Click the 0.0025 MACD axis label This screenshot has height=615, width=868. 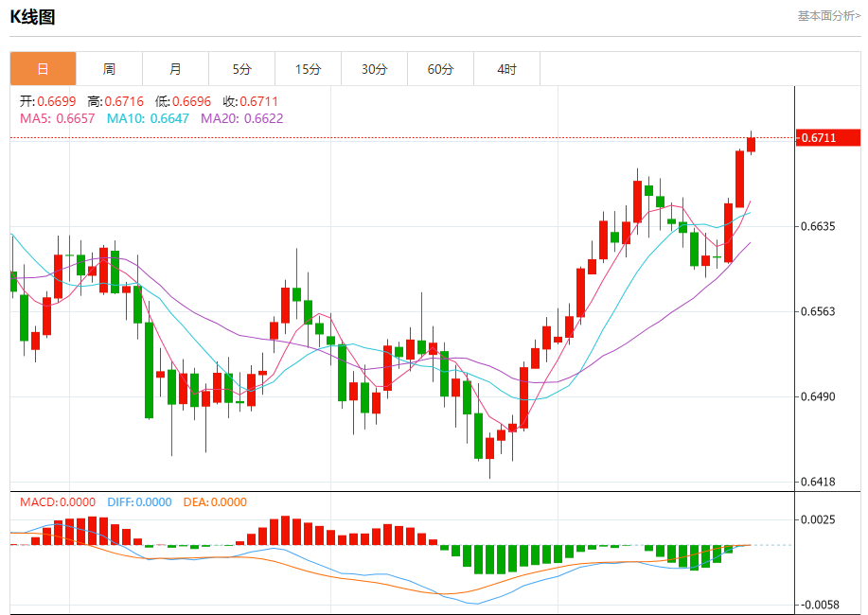point(818,519)
